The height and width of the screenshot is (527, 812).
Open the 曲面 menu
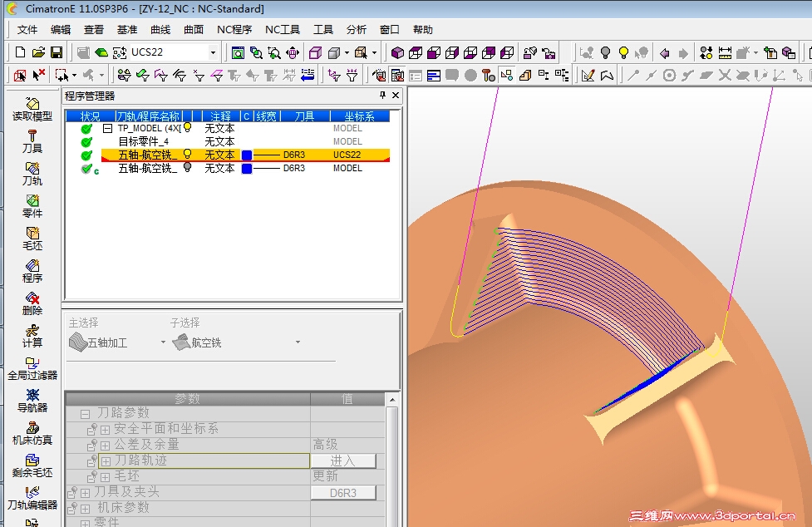point(194,29)
